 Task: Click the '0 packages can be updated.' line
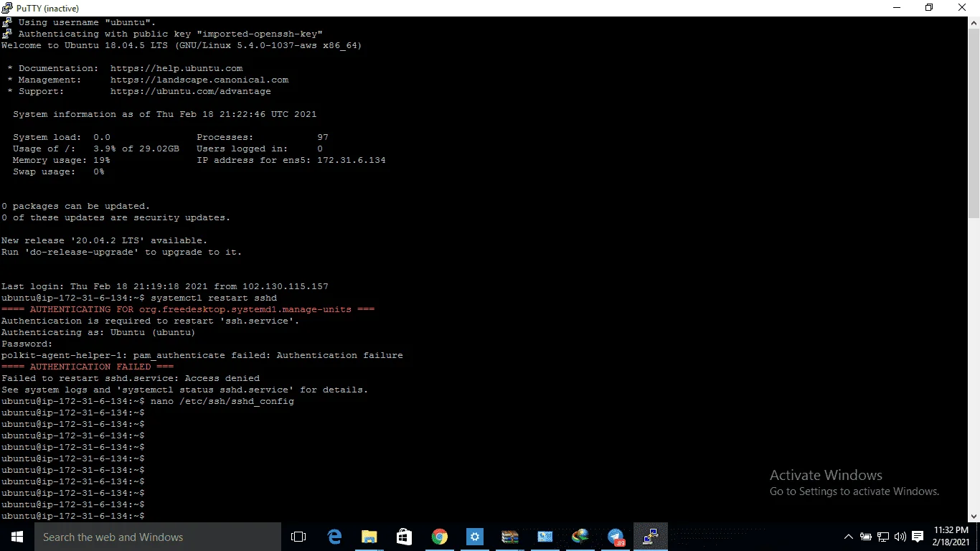76,206
